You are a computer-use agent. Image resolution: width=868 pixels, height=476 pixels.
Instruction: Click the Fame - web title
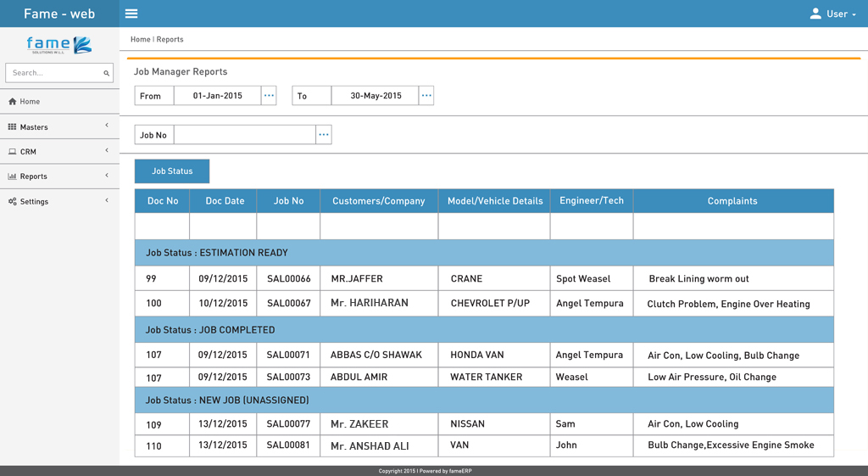(59, 14)
